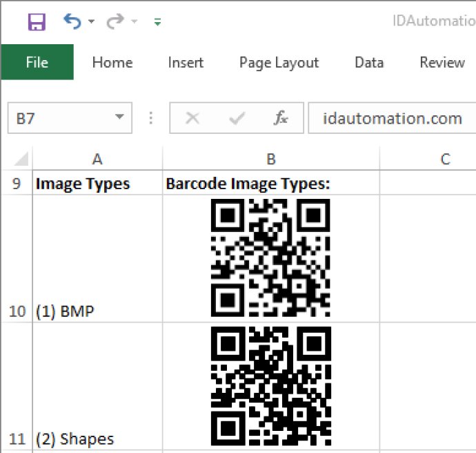Click the Name Box showing B7

click(70, 118)
